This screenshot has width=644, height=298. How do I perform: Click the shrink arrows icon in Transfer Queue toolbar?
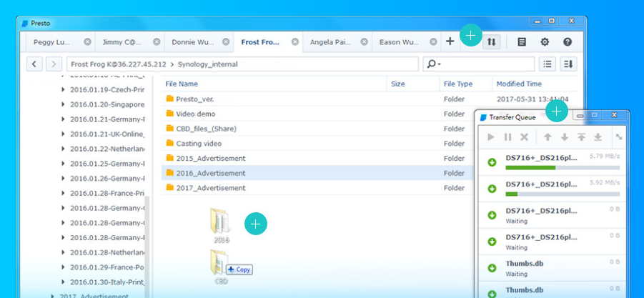618,137
